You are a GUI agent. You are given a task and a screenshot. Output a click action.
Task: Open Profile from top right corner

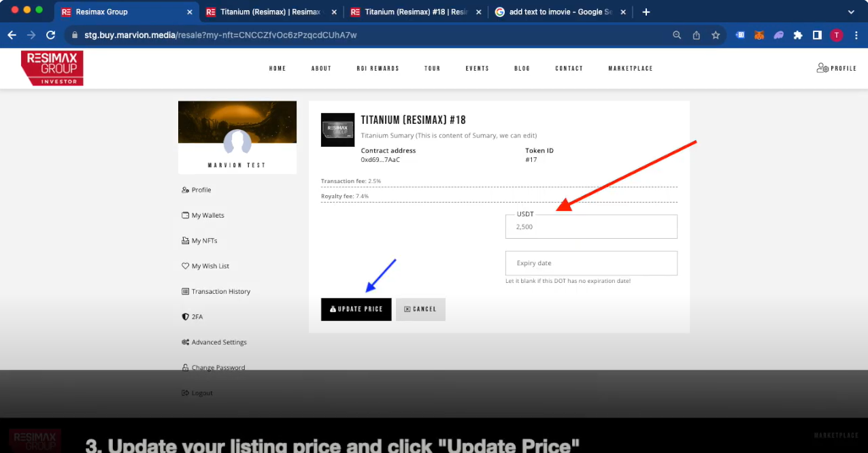(x=836, y=68)
